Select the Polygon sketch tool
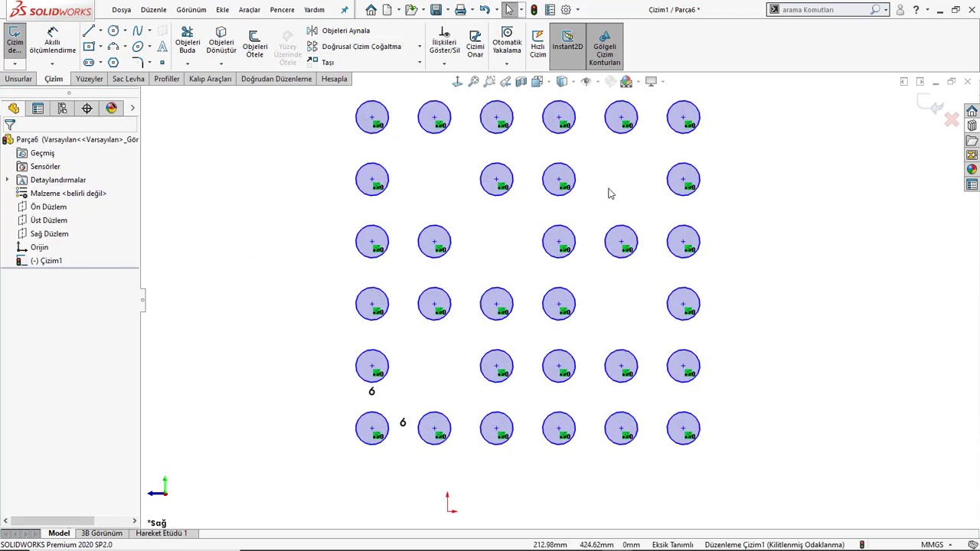 (x=113, y=63)
